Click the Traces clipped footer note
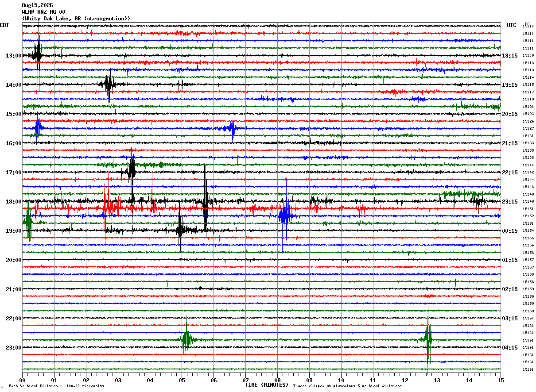The height and width of the screenshot is (392, 536). (x=347, y=386)
